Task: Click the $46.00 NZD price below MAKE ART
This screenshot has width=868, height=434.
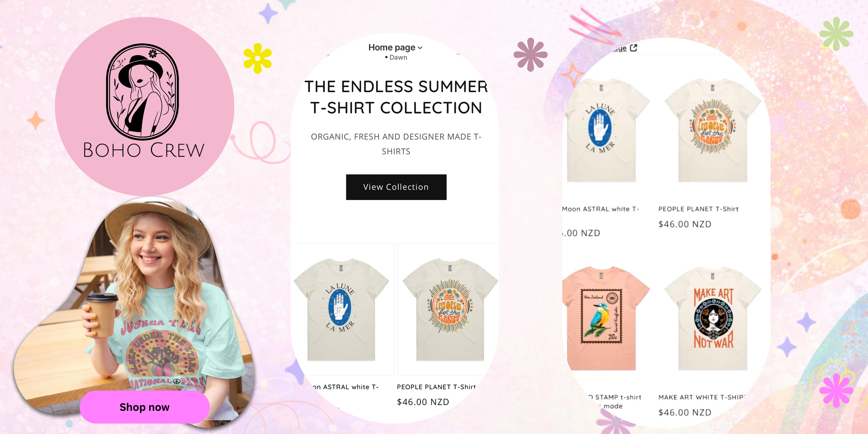Action: pyautogui.click(x=685, y=412)
